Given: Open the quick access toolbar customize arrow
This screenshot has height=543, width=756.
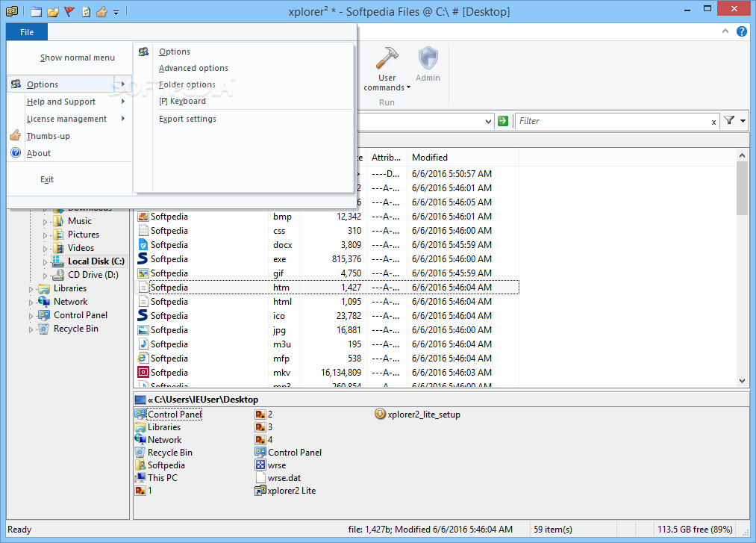Looking at the screenshot, I should coord(116,13).
